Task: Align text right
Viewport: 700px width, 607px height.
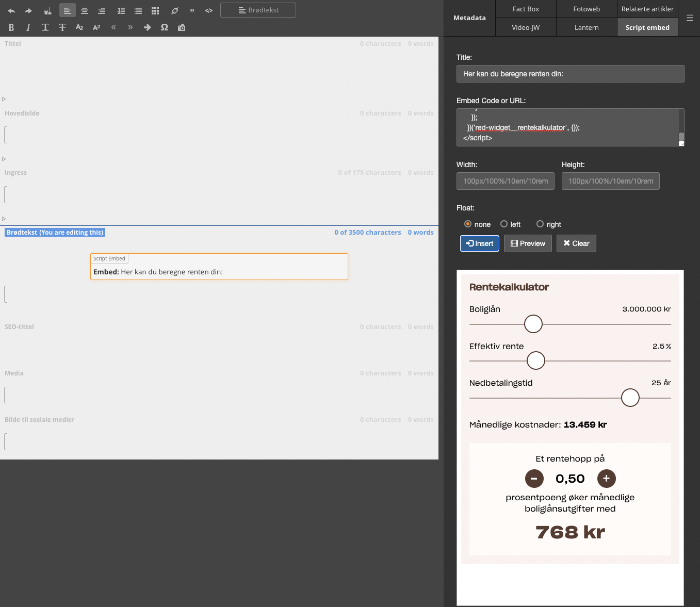Action: [x=102, y=10]
